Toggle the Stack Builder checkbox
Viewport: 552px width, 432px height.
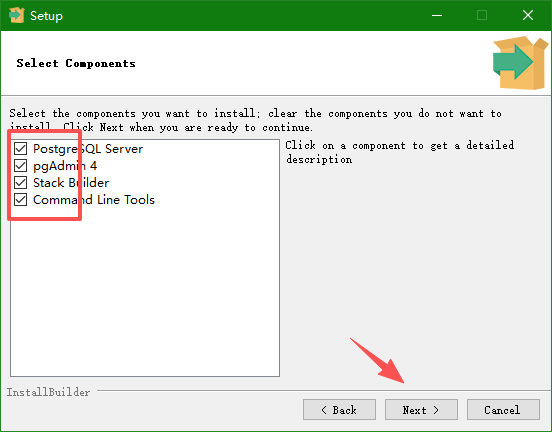point(20,182)
